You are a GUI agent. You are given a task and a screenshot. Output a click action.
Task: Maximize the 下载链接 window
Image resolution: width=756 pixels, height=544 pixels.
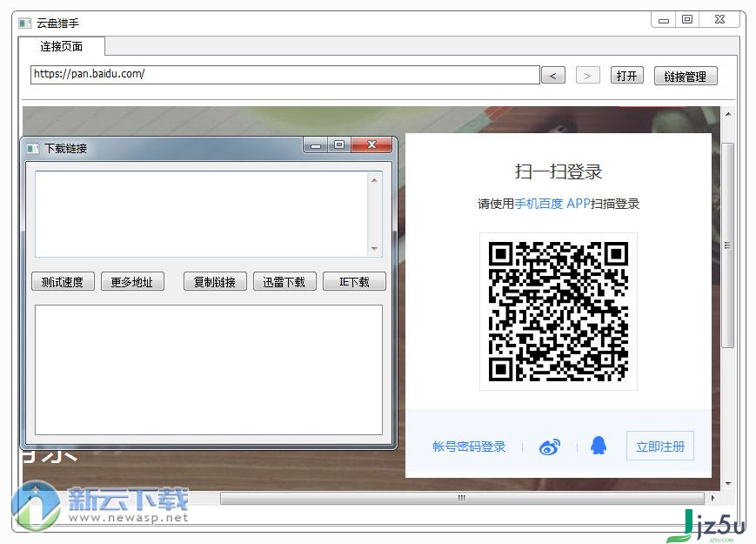(x=339, y=144)
